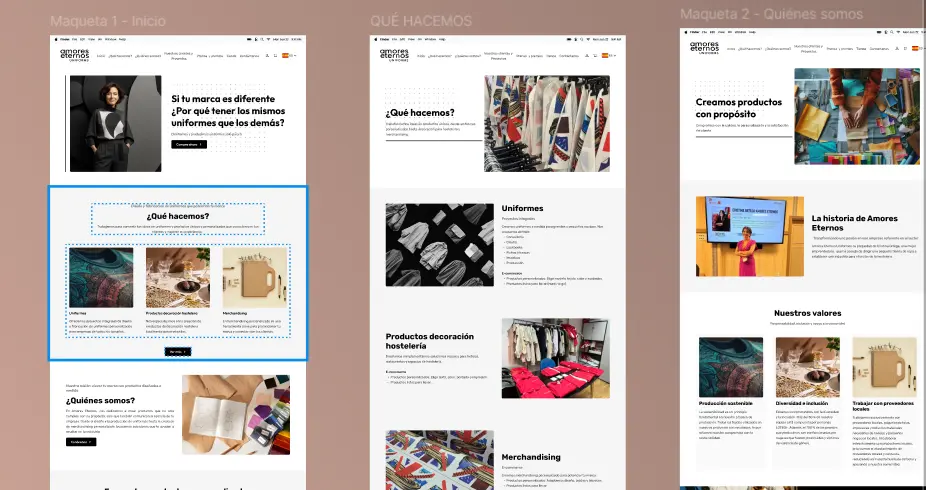Screen dimensions: 926x490
Task: Select the 'Maqueta 2 - Quiénes somos' frame label
Action: coord(770,14)
